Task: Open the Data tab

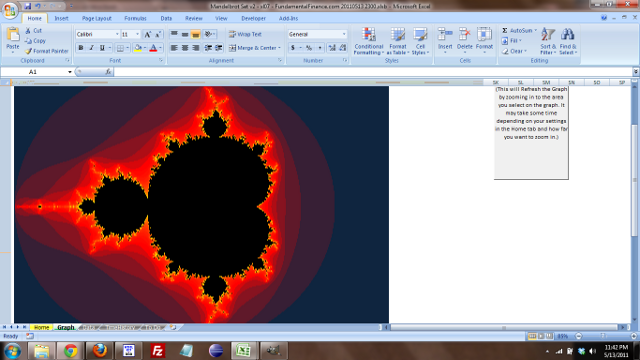Action: pyautogui.click(x=166, y=18)
